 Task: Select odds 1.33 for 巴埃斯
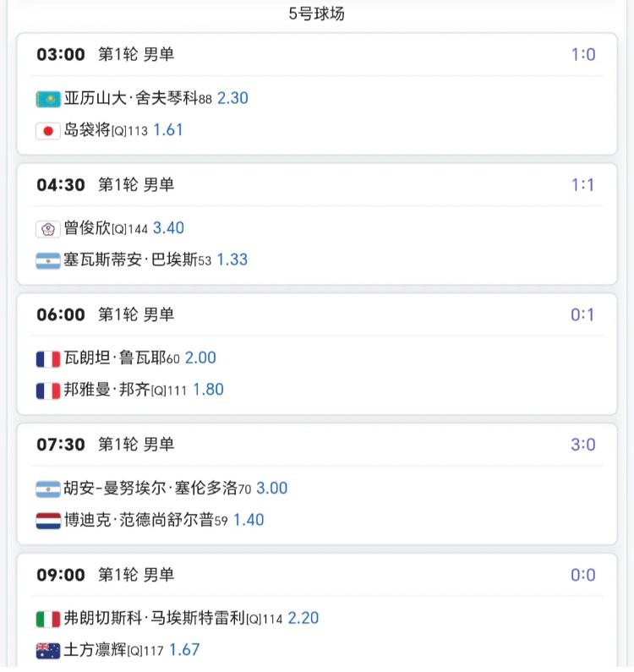[x=232, y=260]
